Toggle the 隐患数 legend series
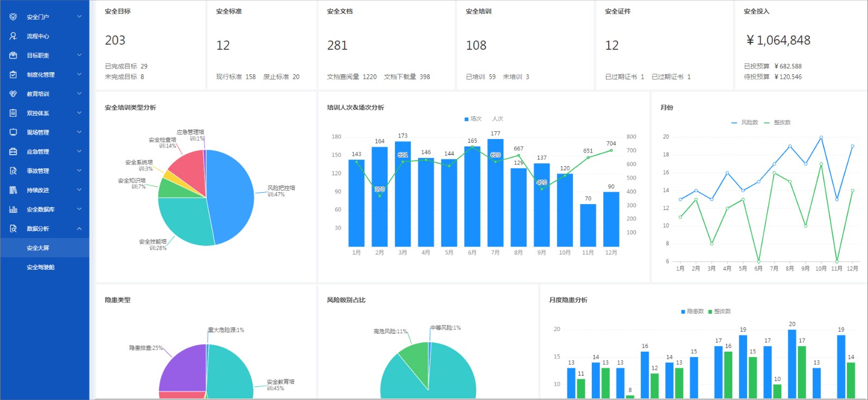Viewport: 868px width, 400px height. point(692,312)
